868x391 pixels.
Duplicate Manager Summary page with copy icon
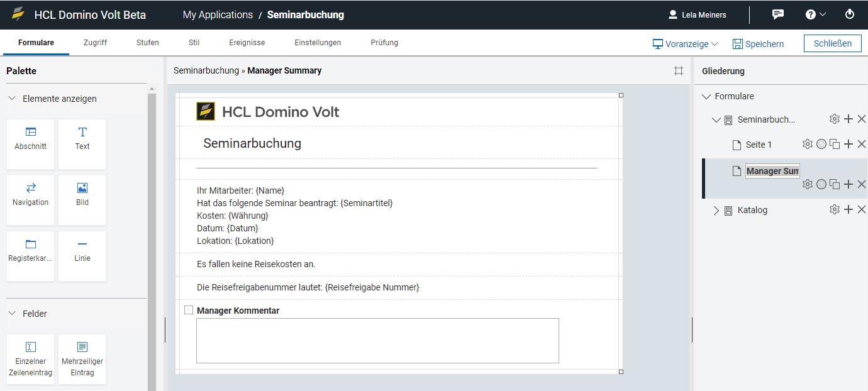click(x=835, y=184)
